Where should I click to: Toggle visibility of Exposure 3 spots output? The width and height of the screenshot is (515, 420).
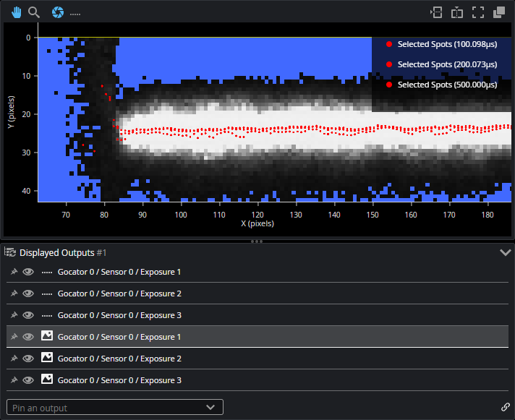(28, 315)
